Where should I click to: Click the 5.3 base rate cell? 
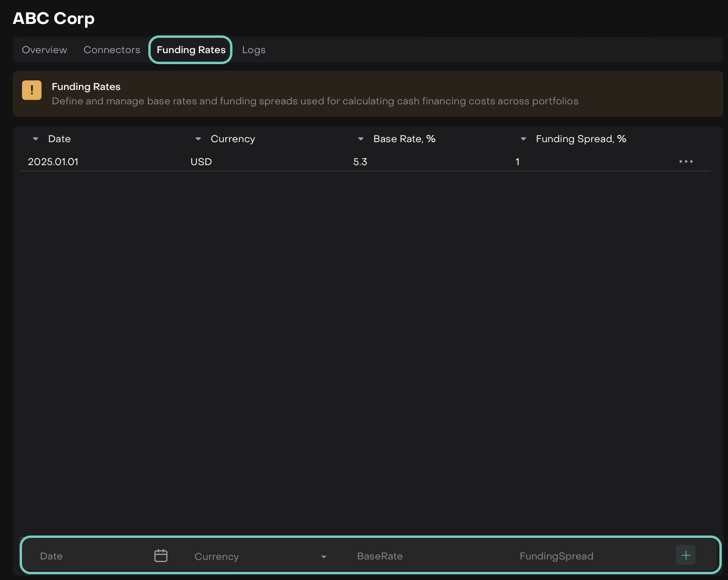pos(360,162)
